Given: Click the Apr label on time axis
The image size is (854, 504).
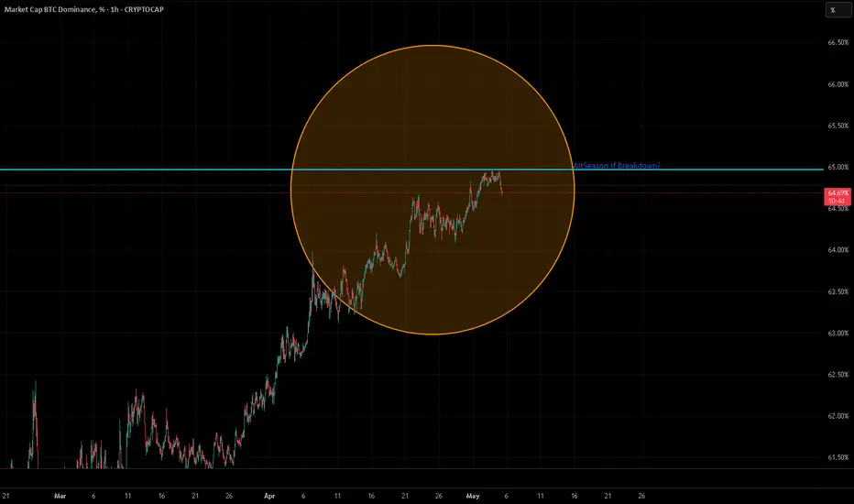Looking at the screenshot, I should (x=269, y=496).
